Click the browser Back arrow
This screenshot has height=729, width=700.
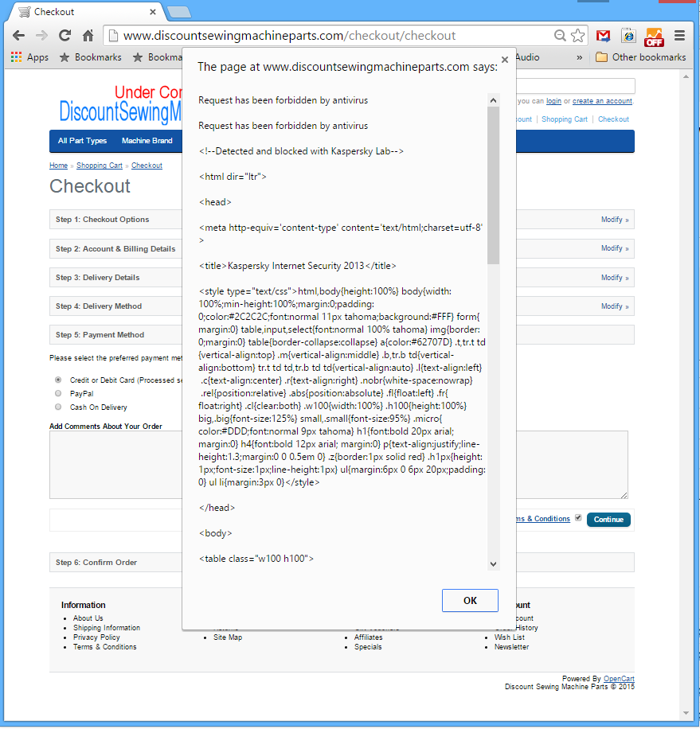click(x=18, y=35)
